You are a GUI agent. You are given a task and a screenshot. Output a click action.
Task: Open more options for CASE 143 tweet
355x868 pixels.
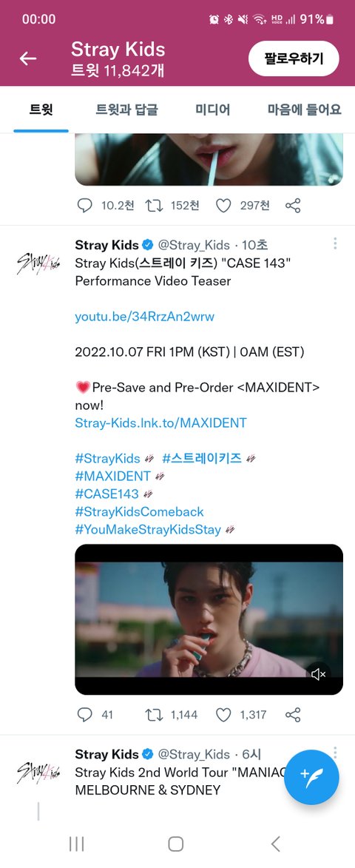coord(335,243)
